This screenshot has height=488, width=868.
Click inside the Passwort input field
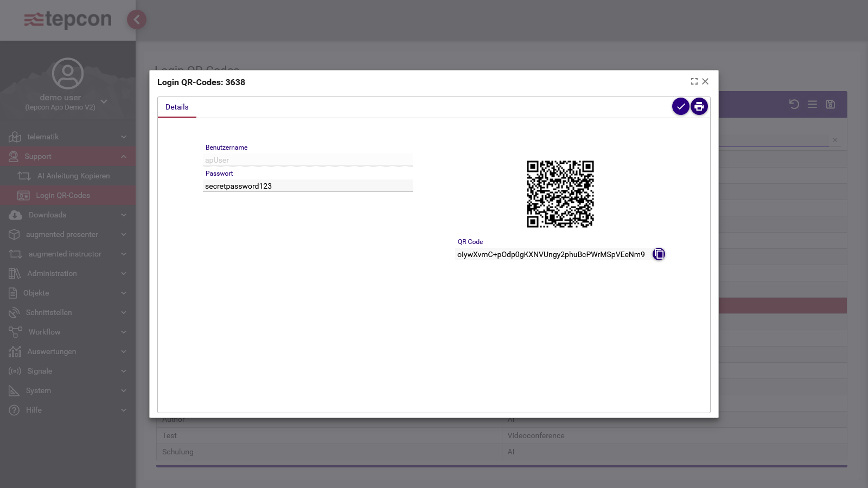(x=308, y=185)
